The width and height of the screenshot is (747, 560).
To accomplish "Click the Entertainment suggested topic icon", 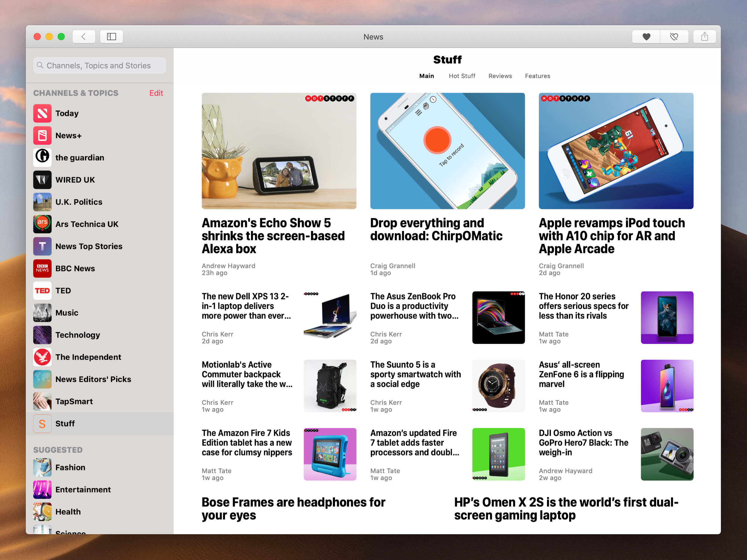I will click(x=42, y=490).
